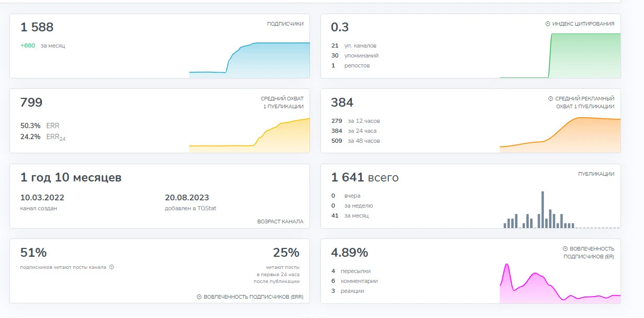
Task: Open the ИНДЕКС ЦИТИРОВАНИЯ title link
Action: 583,24
